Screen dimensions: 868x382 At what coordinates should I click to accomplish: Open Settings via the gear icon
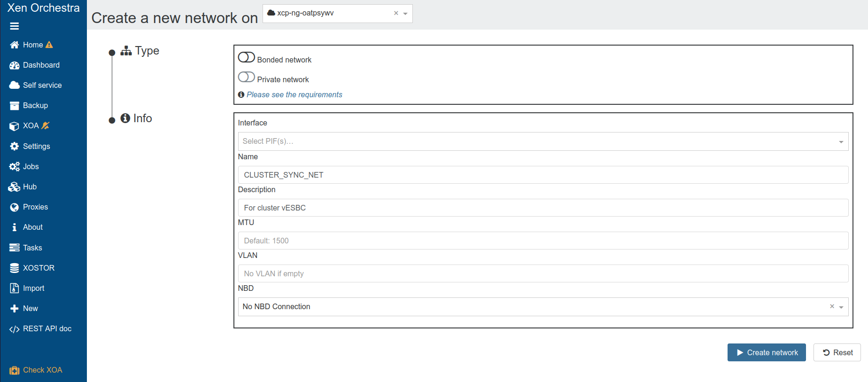pyautogui.click(x=15, y=147)
